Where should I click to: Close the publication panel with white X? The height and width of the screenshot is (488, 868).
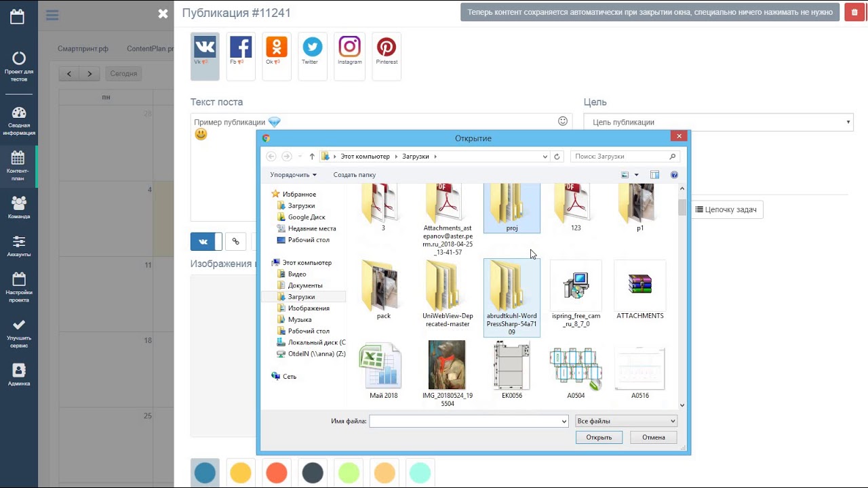coord(163,14)
